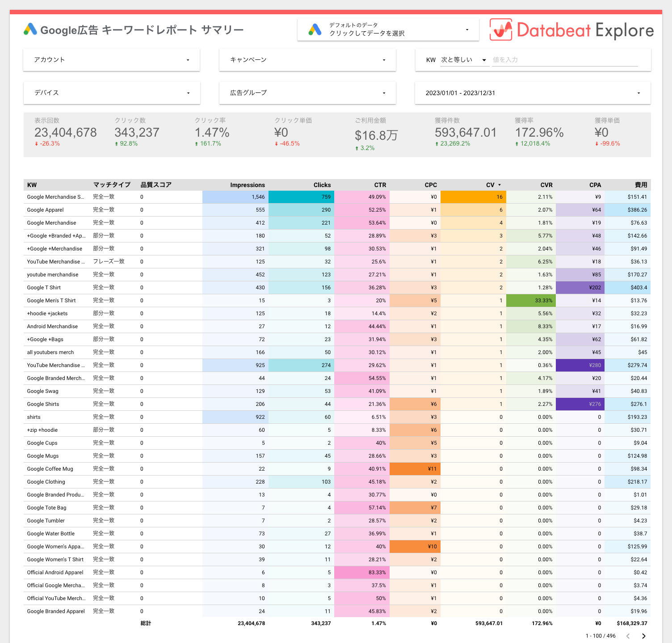This screenshot has width=672, height=643.
Task: Click the ご利用金額 scorecard $16.8万
Action: pos(376,135)
